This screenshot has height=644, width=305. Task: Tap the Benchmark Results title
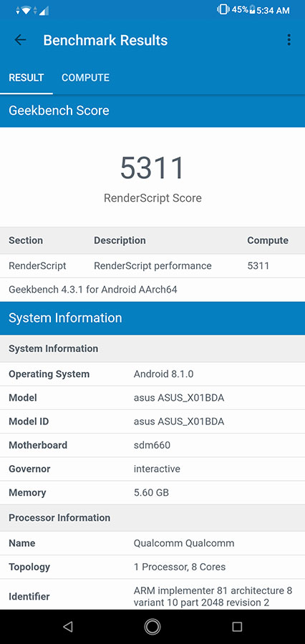tap(105, 40)
